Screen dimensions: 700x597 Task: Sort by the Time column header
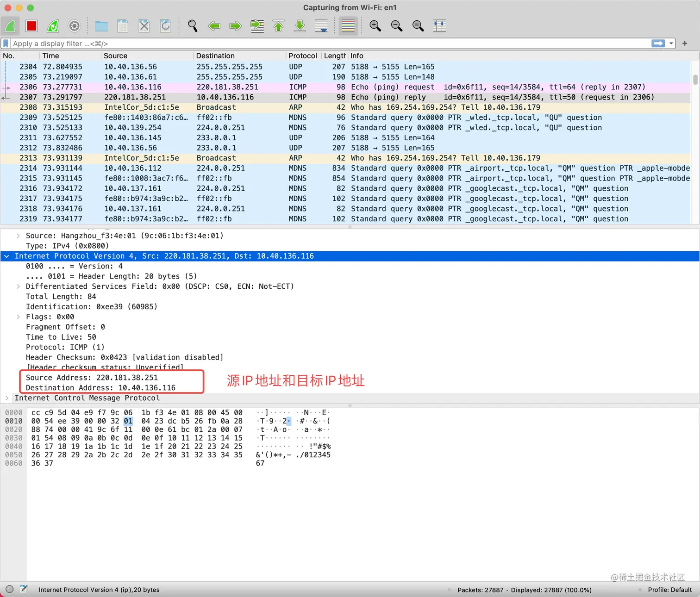coord(70,56)
